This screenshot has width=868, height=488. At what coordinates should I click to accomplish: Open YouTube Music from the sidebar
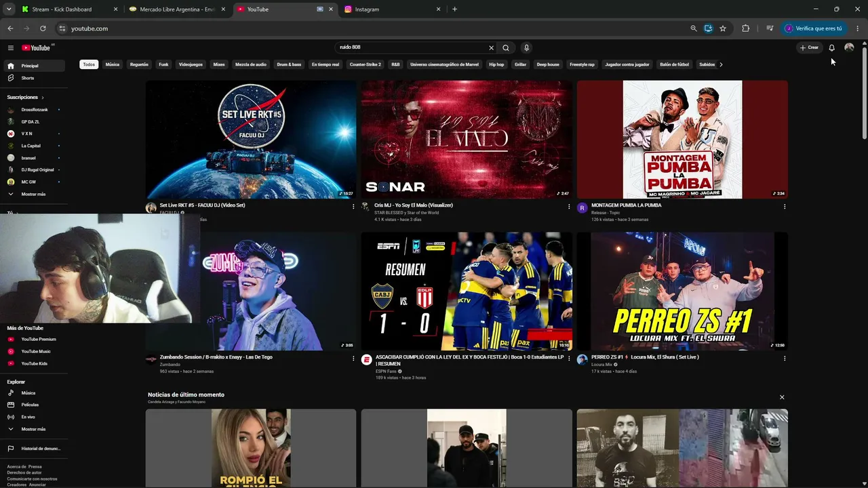[35, 351]
